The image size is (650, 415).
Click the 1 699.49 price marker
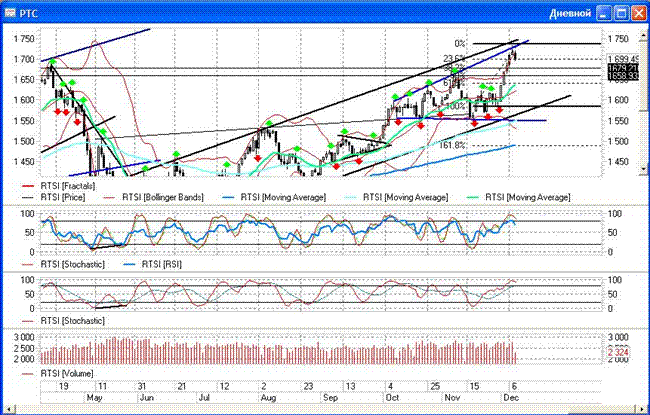click(x=624, y=59)
